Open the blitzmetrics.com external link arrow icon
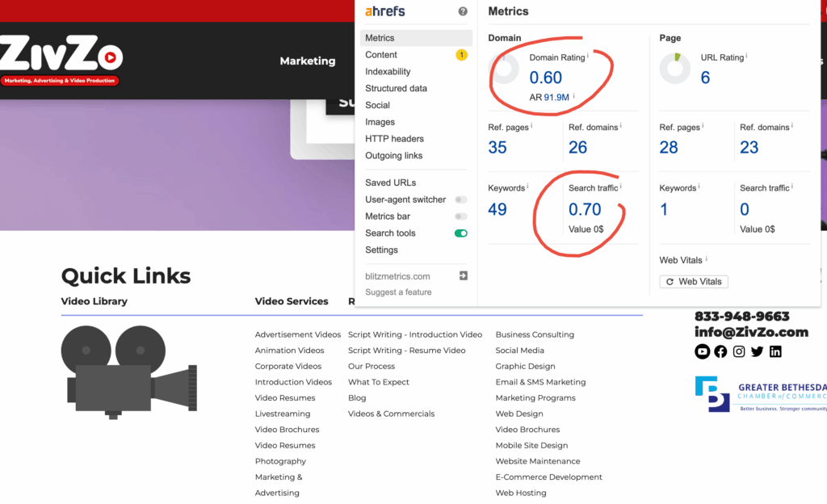Image resolution: width=827 pixels, height=504 pixels. coord(463,275)
